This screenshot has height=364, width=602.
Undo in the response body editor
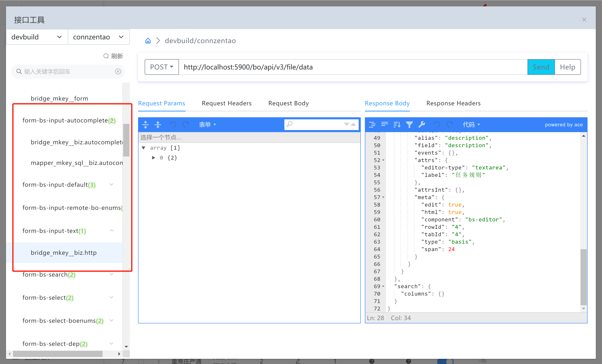click(x=437, y=125)
